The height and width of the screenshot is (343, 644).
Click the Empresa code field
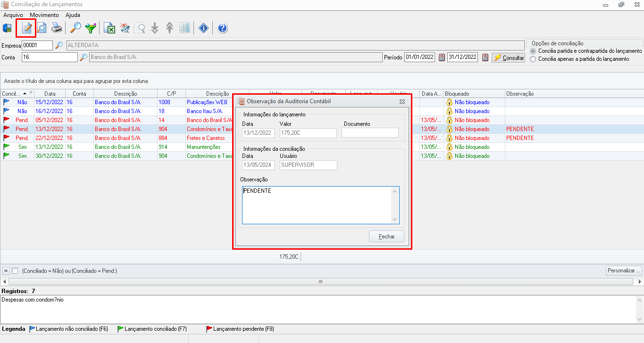[x=37, y=46]
